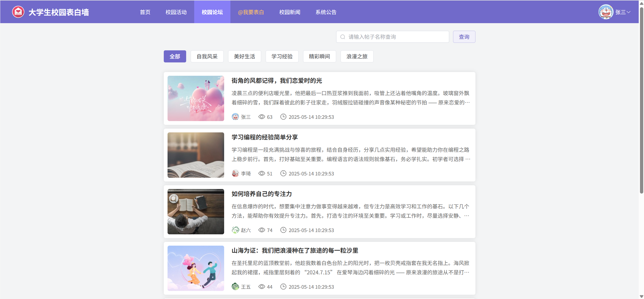The image size is (644, 299).
Task: Switch to 校园活动 navigation tab
Action: [176, 12]
